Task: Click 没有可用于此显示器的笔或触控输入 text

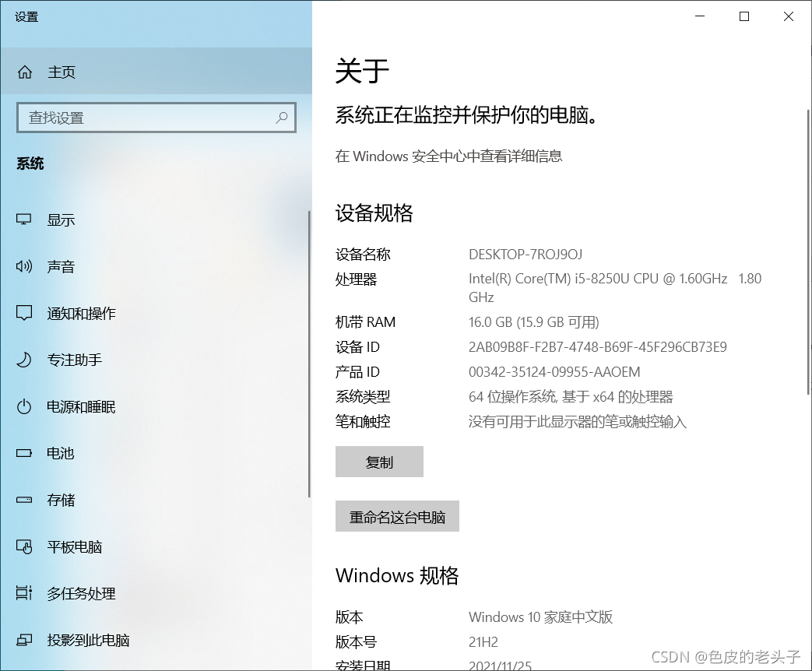Action: [x=578, y=421]
